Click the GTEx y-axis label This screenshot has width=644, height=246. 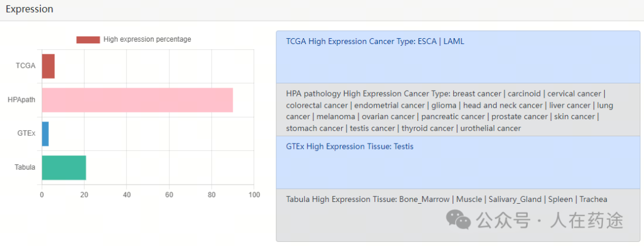pos(26,133)
